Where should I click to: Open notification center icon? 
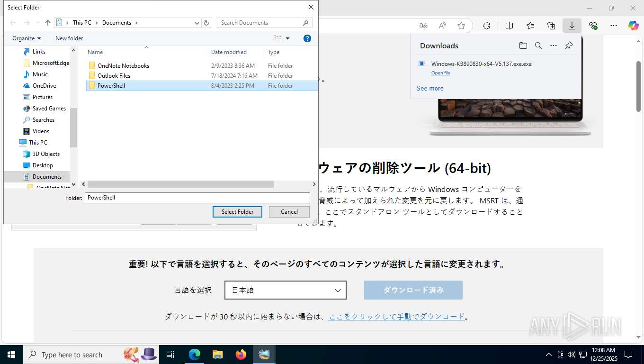pos(628,355)
